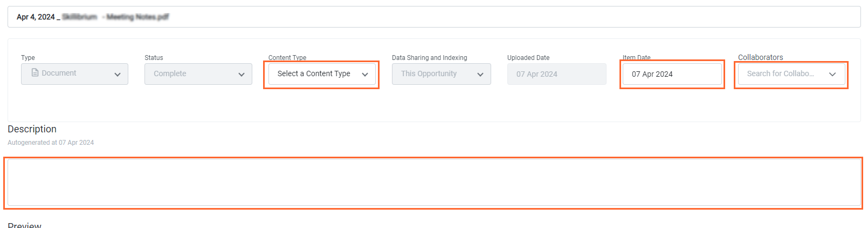The height and width of the screenshot is (228, 868).
Task: Click the Meeting Notes file name field
Action: [434, 17]
